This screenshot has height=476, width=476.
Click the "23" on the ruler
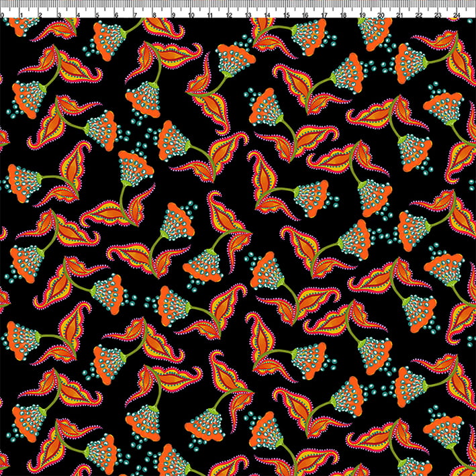click(x=438, y=15)
